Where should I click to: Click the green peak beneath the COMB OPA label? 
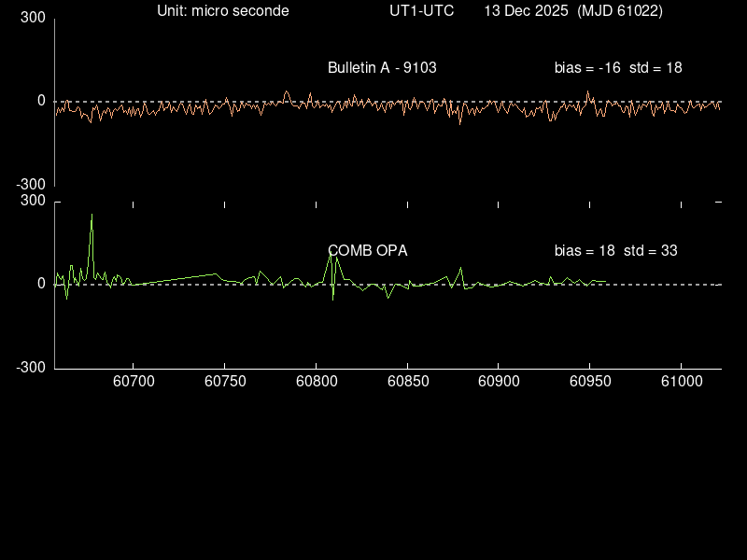[333, 257]
